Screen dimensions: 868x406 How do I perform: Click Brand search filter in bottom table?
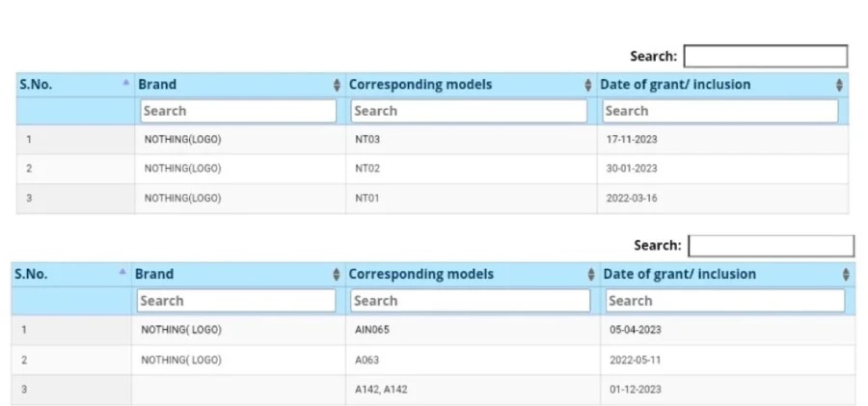236,301
